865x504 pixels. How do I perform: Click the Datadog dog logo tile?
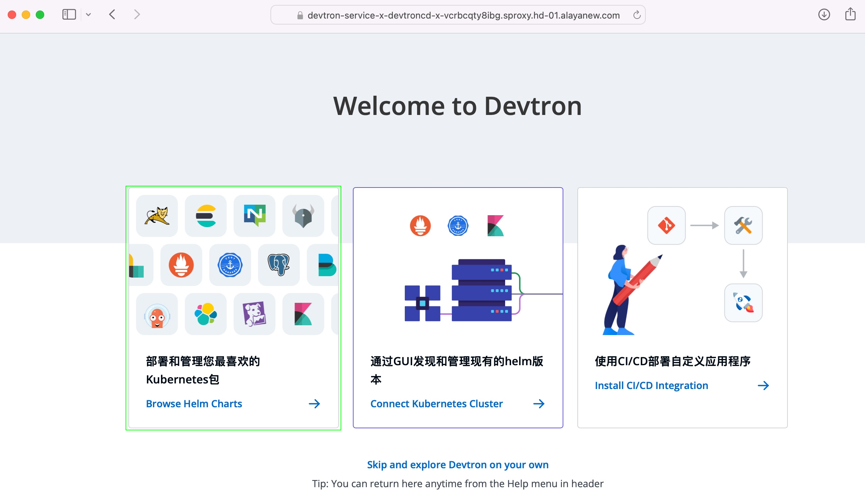(x=255, y=314)
